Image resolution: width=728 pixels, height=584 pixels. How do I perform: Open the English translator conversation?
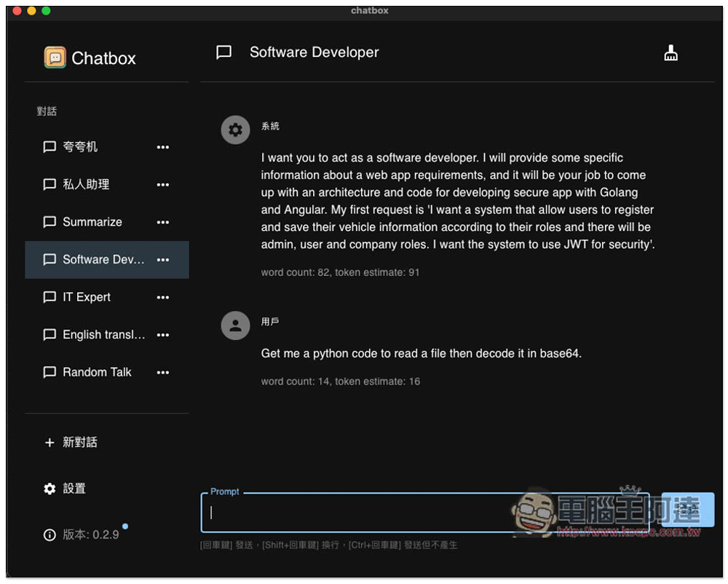point(103,335)
